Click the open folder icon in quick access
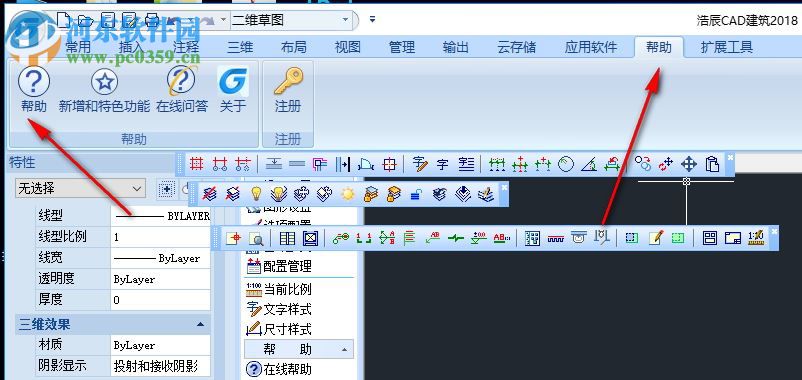 pos(85,20)
